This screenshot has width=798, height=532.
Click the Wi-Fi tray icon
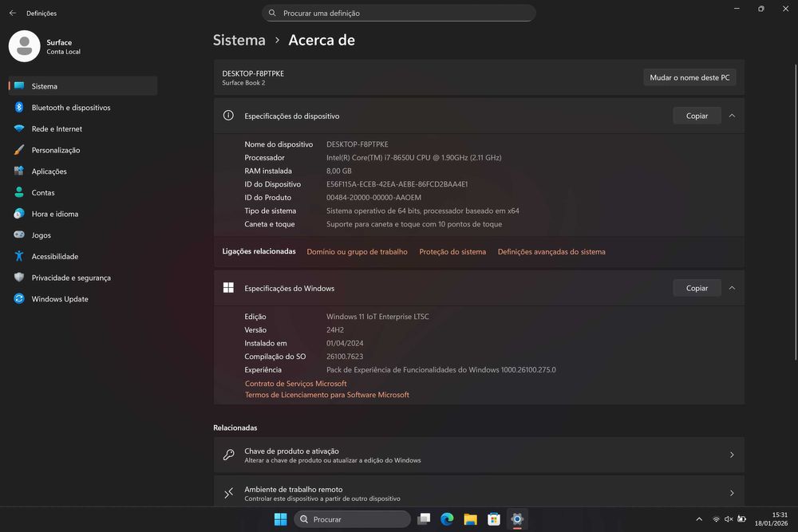pyautogui.click(x=716, y=519)
